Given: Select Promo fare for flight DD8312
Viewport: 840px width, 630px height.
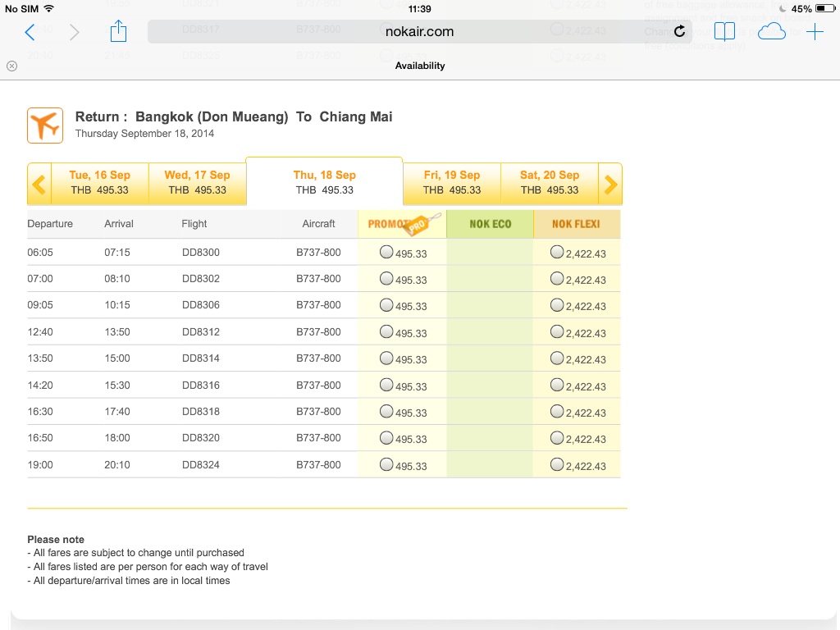Looking at the screenshot, I should coord(386,331).
